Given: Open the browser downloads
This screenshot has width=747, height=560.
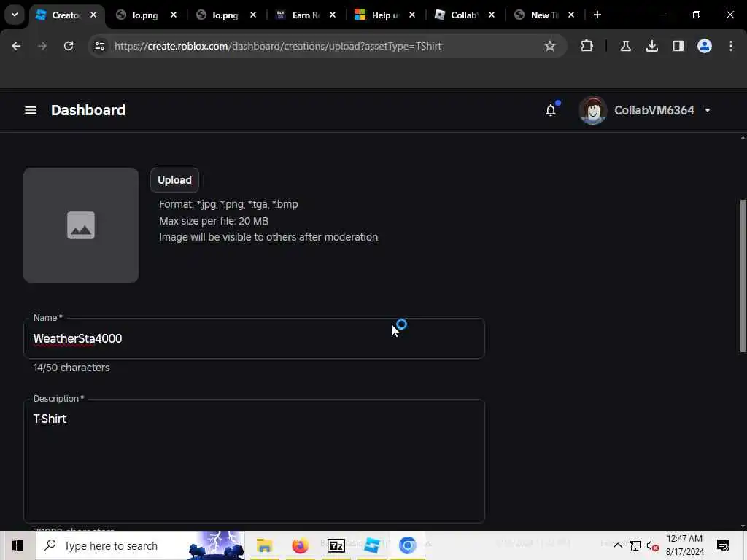Looking at the screenshot, I should (x=651, y=46).
